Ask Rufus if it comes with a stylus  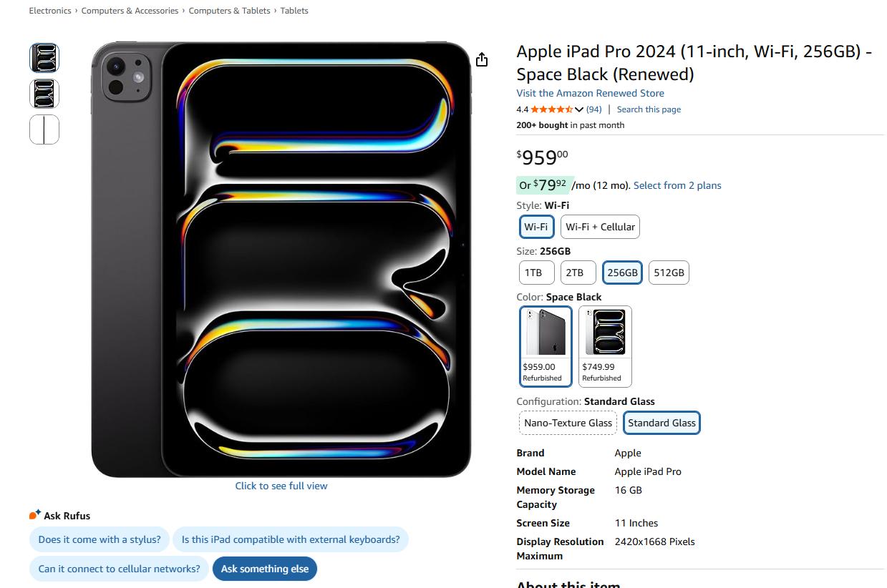100,539
